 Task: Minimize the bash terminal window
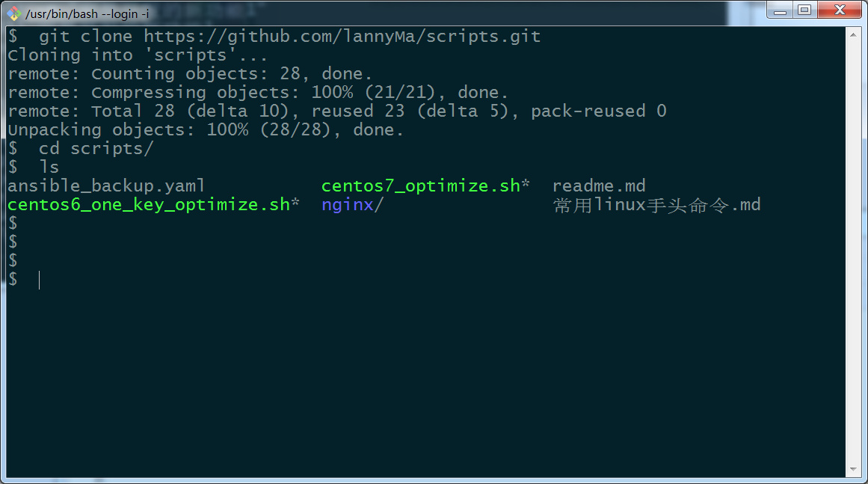[x=780, y=10]
